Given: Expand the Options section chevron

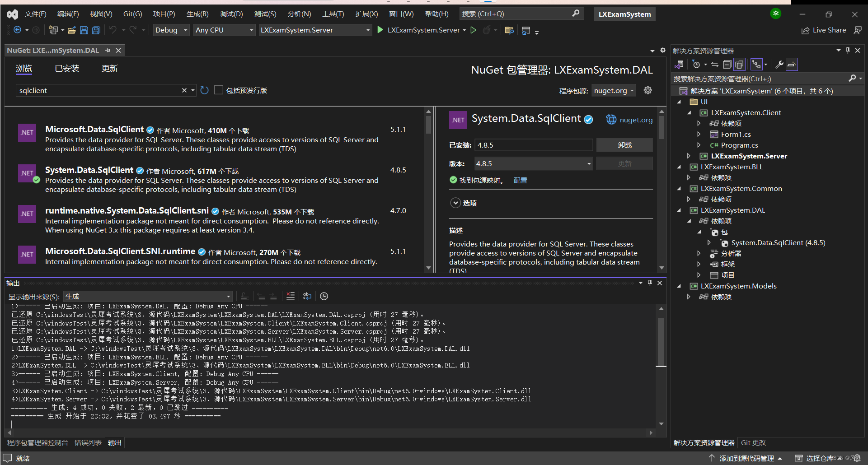Looking at the screenshot, I should click(455, 203).
